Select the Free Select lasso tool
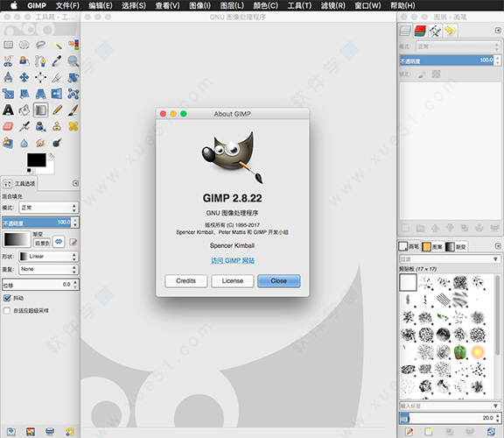Screen dimensions: 504x438 (41, 45)
